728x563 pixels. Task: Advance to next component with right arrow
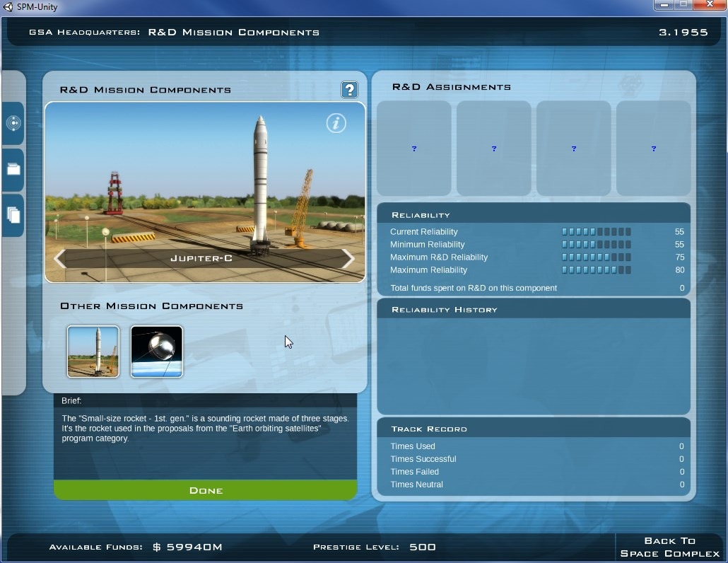(x=348, y=259)
